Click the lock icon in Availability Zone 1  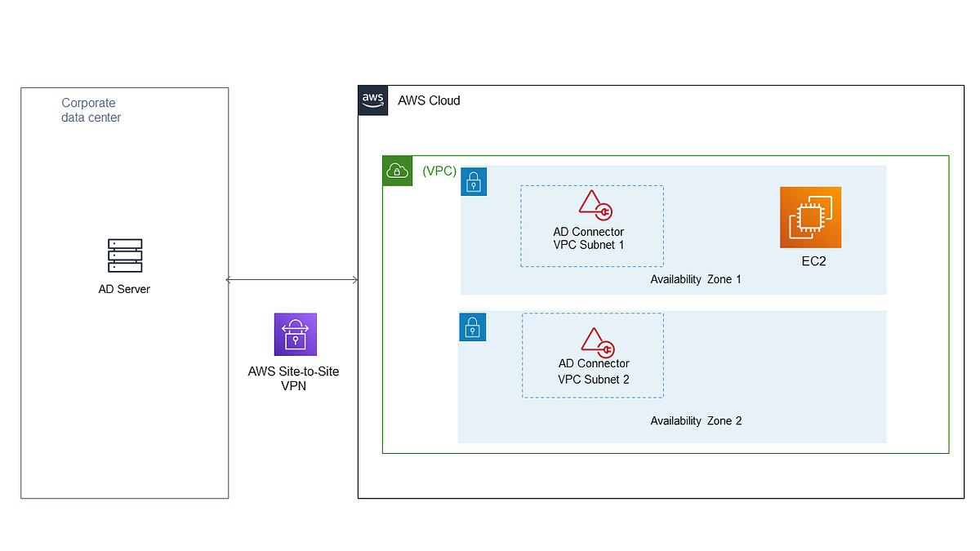(474, 181)
